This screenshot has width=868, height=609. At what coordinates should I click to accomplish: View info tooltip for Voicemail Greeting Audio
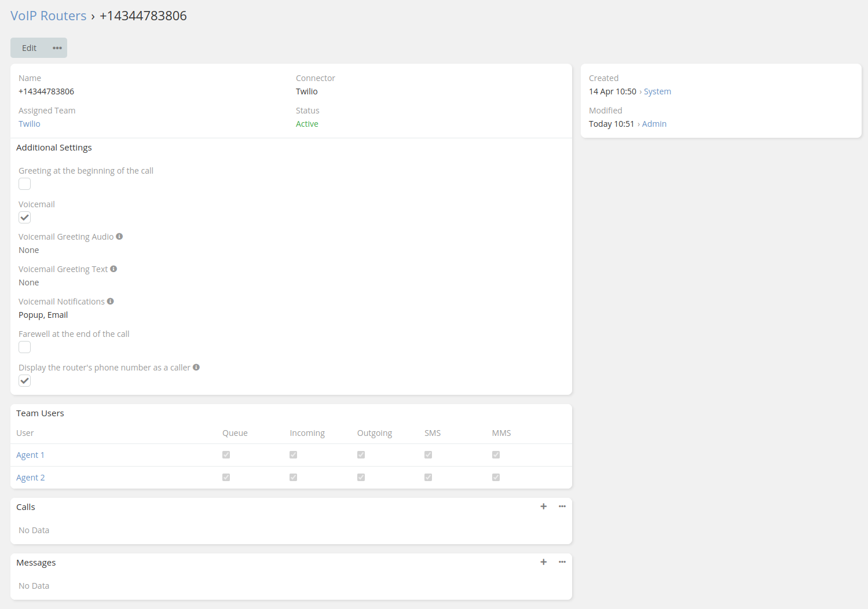(x=119, y=236)
